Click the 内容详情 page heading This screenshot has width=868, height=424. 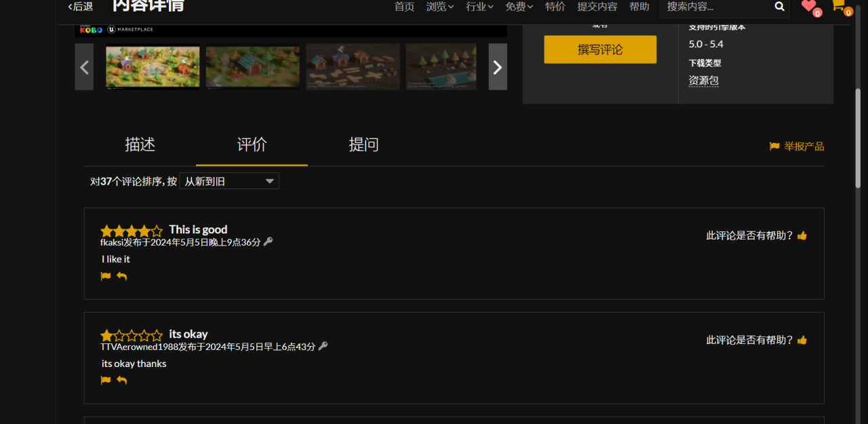148,6
